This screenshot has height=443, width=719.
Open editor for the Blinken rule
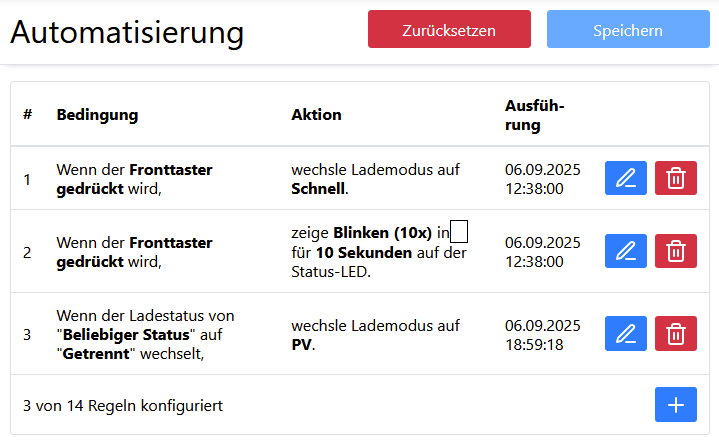coord(626,250)
